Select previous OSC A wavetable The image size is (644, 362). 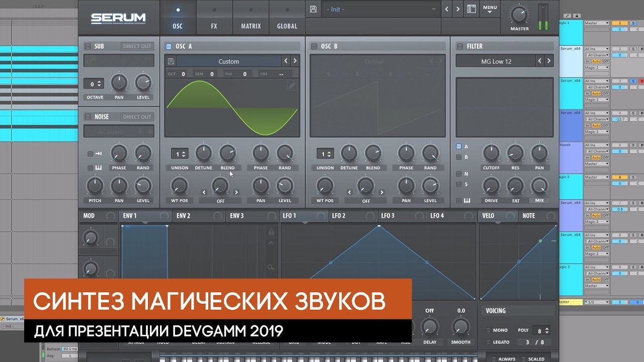(x=286, y=61)
